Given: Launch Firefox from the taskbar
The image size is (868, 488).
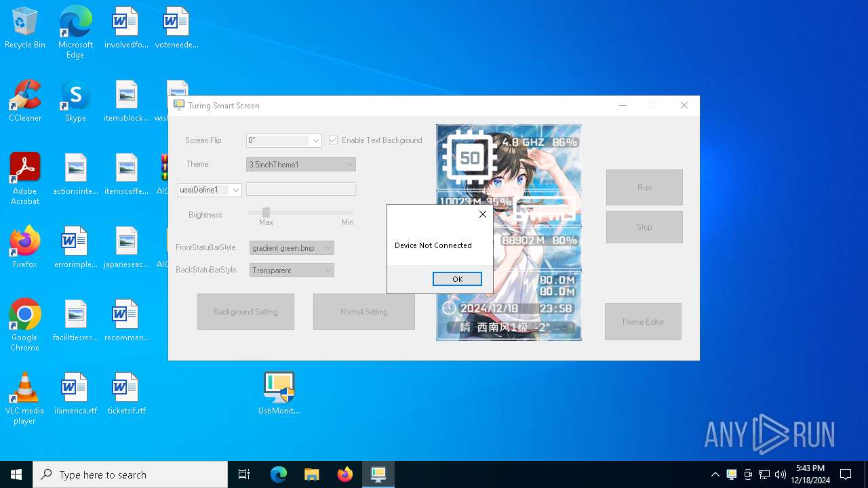Looking at the screenshot, I should tap(344, 474).
